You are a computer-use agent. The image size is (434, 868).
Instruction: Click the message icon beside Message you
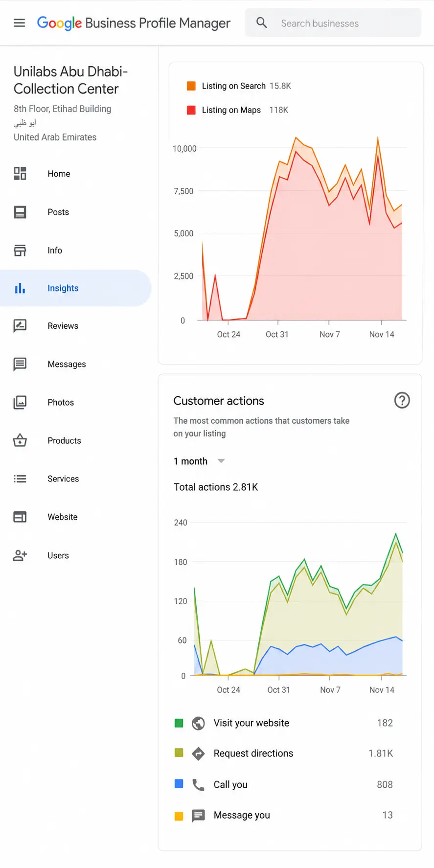point(198,816)
